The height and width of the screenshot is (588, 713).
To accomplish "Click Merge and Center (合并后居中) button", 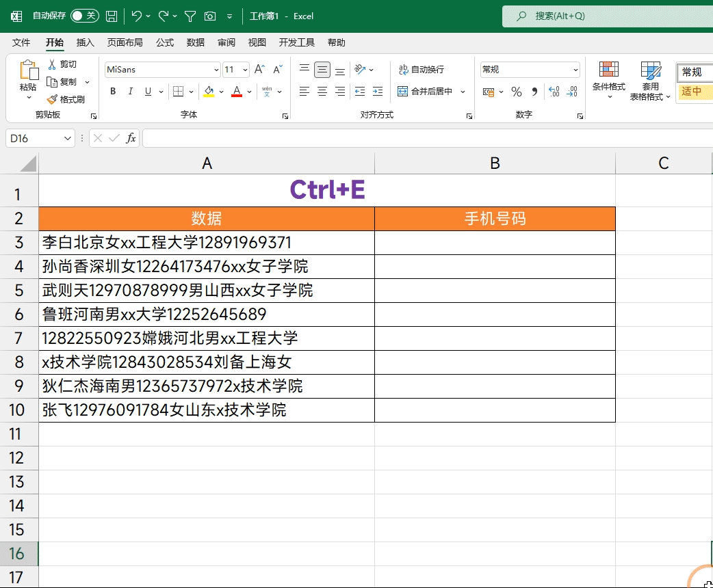I will (425, 92).
